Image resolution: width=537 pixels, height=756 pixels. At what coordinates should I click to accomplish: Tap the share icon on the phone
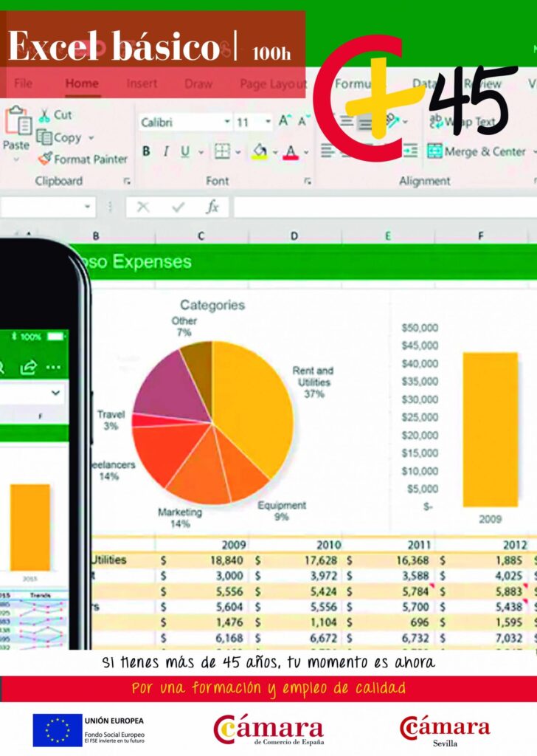pyautogui.click(x=29, y=367)
